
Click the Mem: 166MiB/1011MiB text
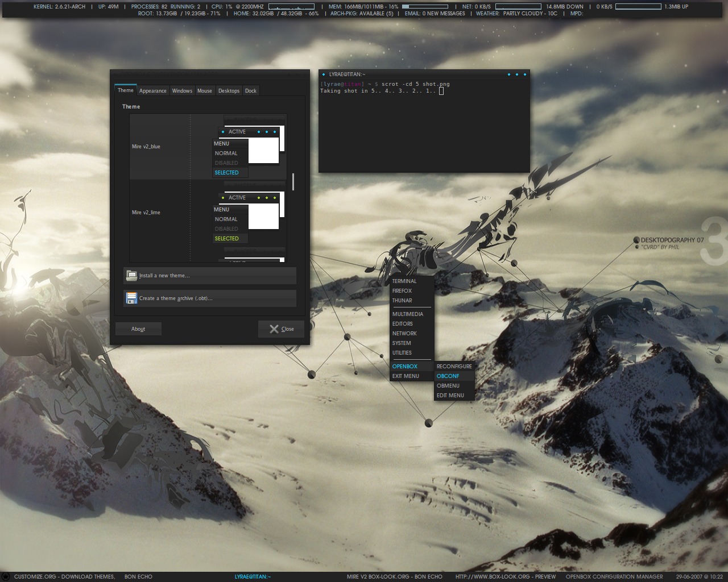point(363,6)
